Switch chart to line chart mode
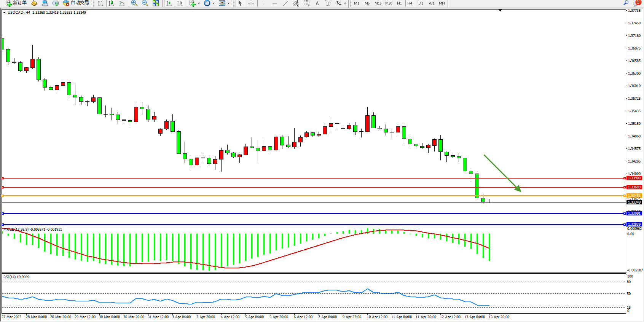The height and width of the screenshot is (322, 644). 122,3
